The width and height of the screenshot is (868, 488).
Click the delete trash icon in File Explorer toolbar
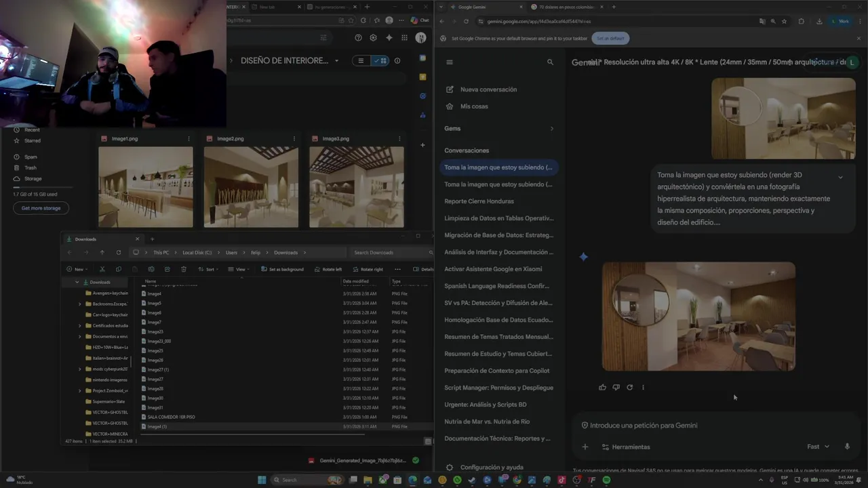pos(182,269)
